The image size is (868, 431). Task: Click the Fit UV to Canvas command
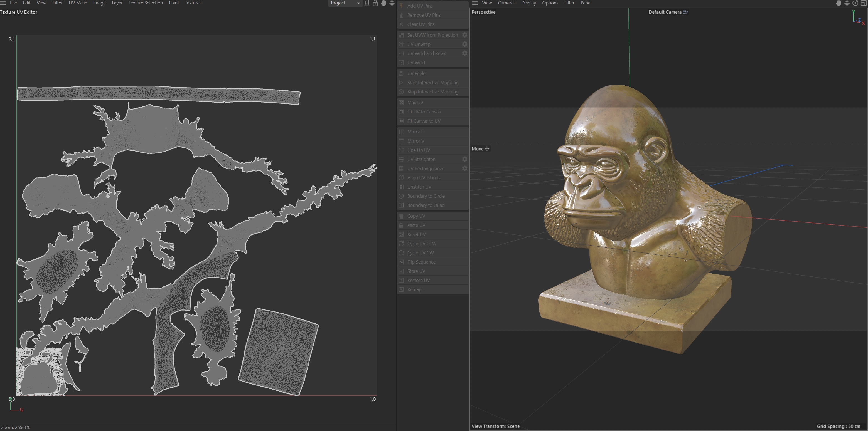coord(424,112)
